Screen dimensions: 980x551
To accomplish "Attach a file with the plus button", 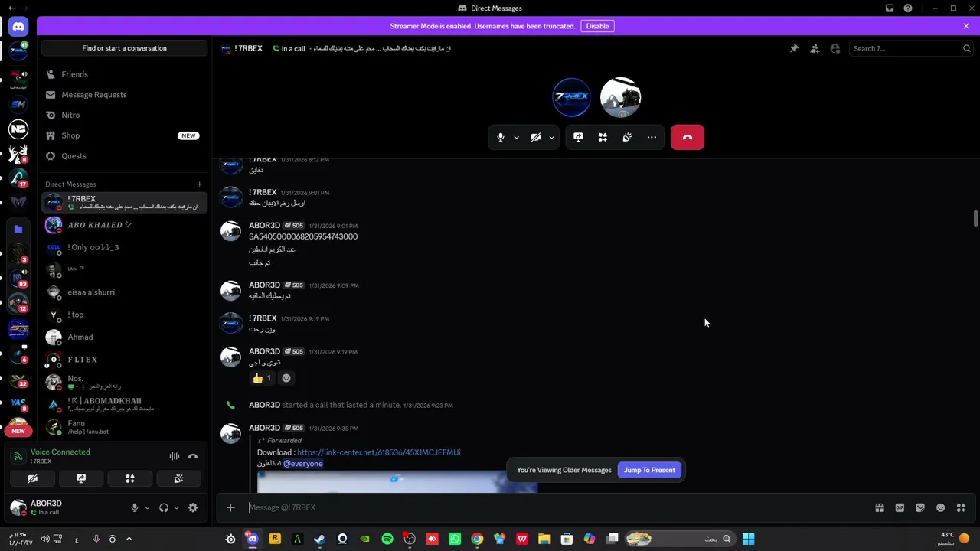I will [230, 507].
